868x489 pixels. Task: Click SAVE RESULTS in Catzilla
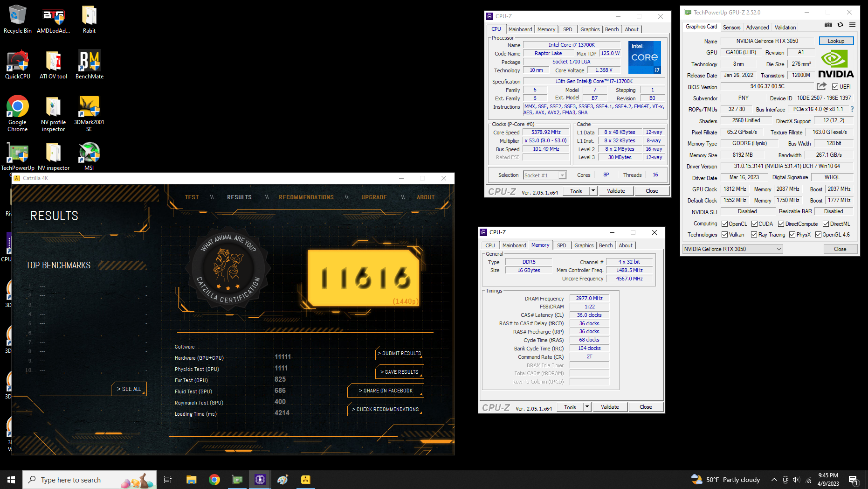(400, 372)
